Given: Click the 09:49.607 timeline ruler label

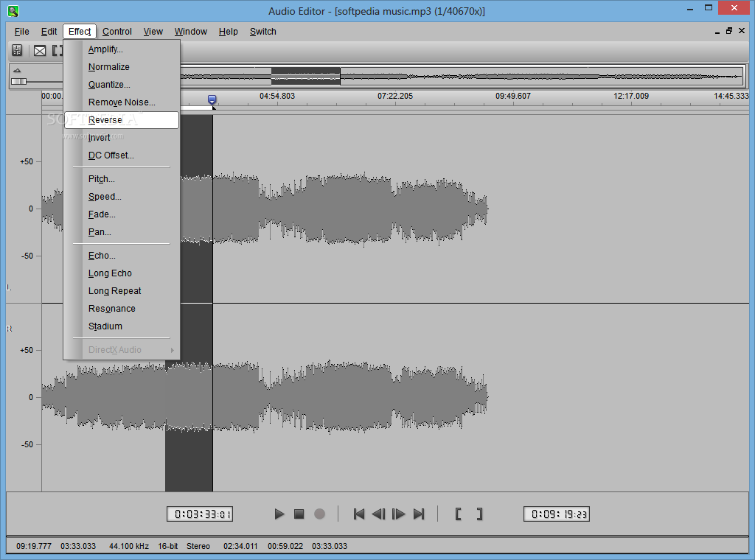Looking at the screenshot, I should pos(513,97).
